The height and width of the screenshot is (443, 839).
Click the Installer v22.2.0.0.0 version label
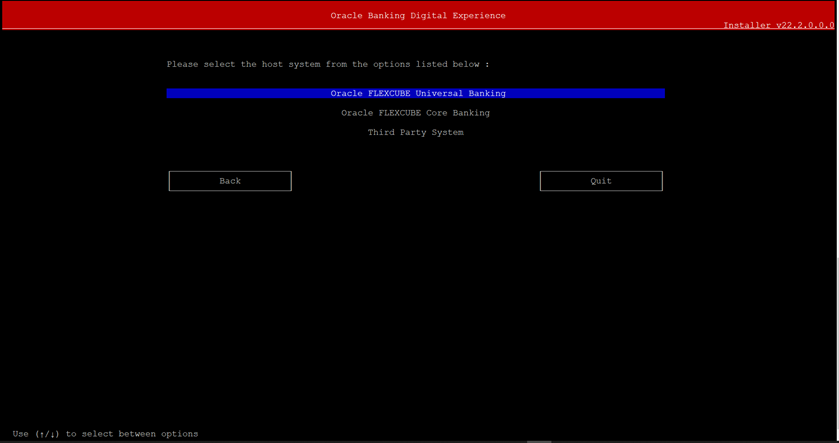pyautogui.click(x=779, y=25)
